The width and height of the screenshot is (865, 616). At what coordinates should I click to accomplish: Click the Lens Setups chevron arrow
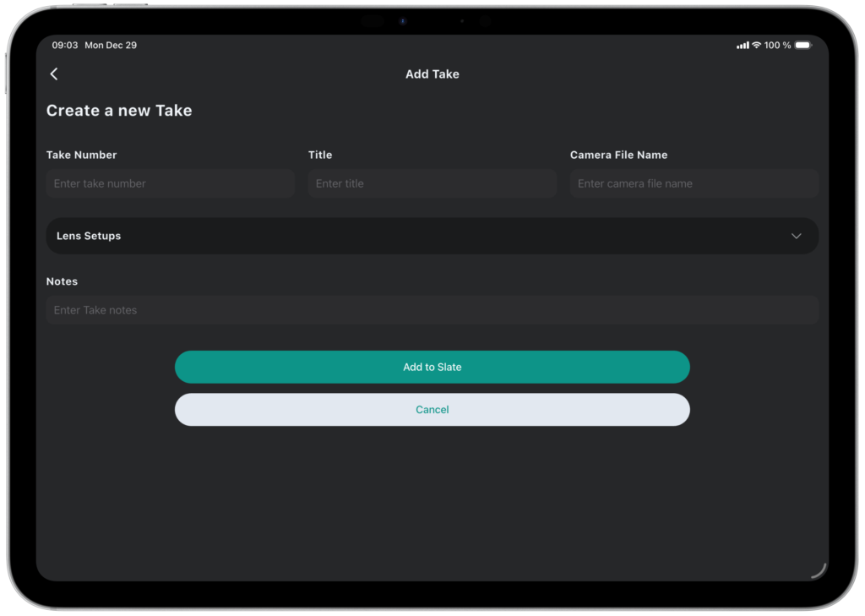[x=796, y=236]
